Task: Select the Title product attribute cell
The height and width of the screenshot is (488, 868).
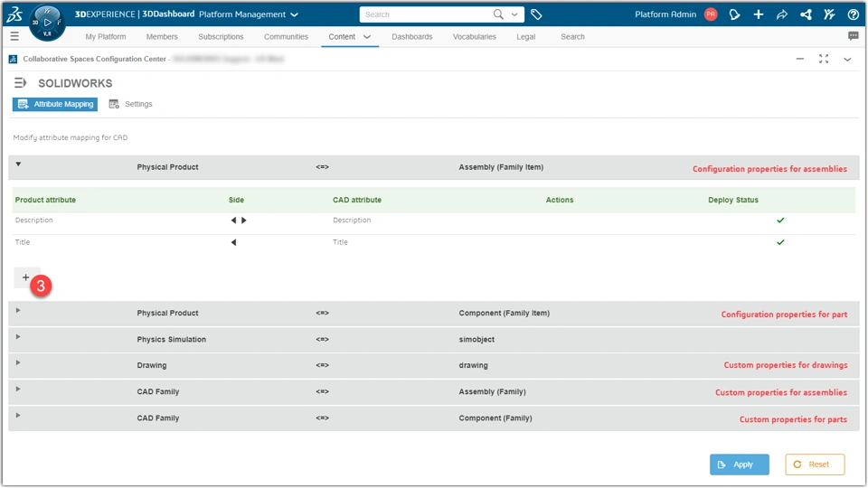Action: (x=23, y=242)
